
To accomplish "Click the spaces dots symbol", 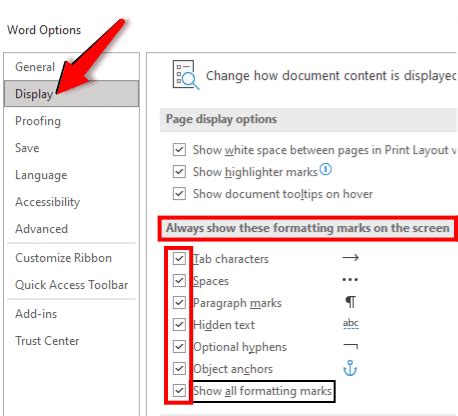I will (350, 280).
